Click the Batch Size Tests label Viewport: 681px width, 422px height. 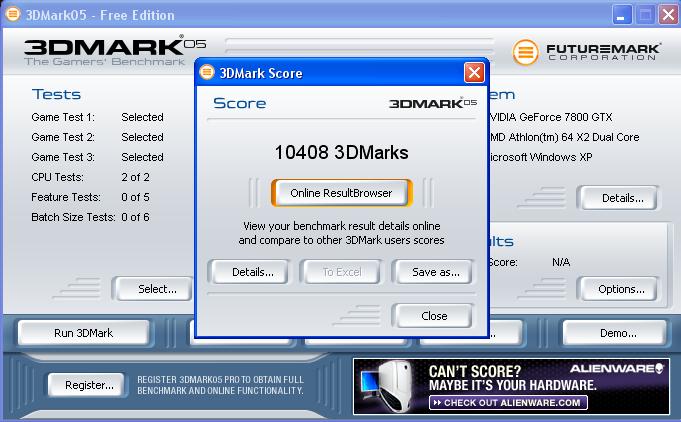coord(73,217)
